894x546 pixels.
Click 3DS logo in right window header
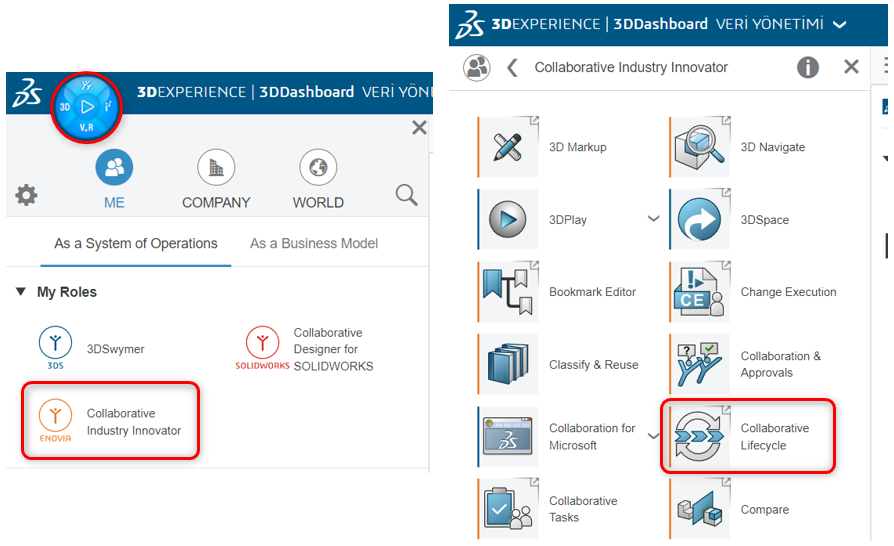click(x=470, y=25)
